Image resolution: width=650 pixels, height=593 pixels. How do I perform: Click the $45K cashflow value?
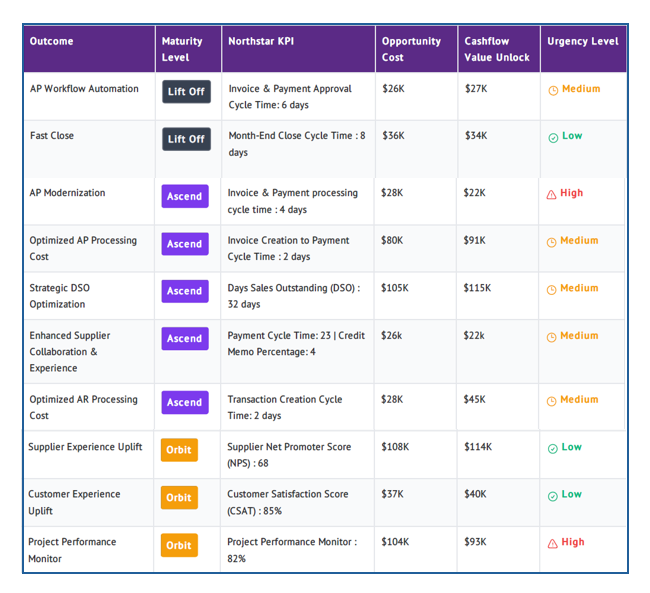coord(475,399)
